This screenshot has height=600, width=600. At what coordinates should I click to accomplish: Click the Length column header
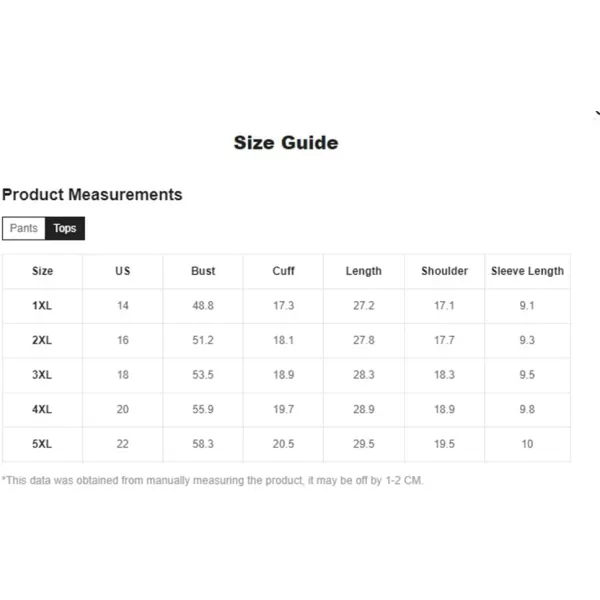(x=364, y=271)
